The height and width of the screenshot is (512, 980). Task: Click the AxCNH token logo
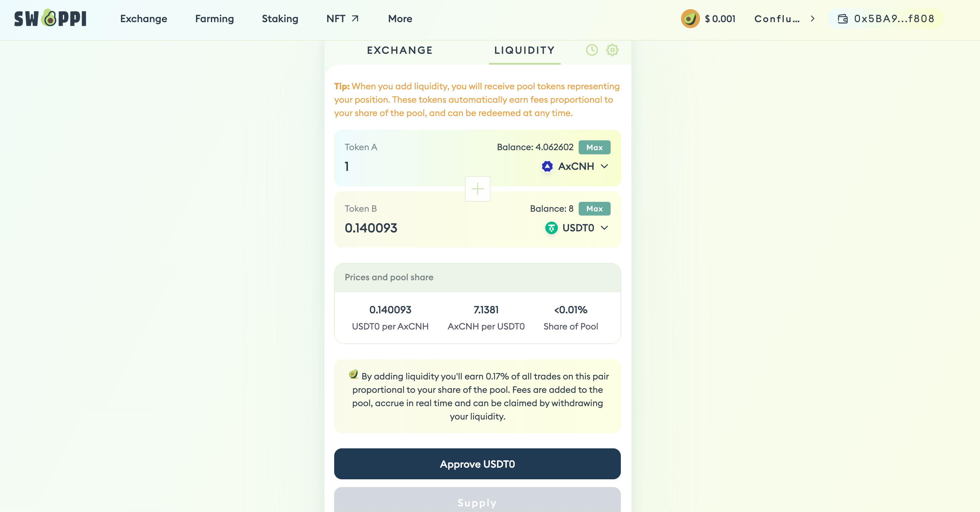pos(547,166)
